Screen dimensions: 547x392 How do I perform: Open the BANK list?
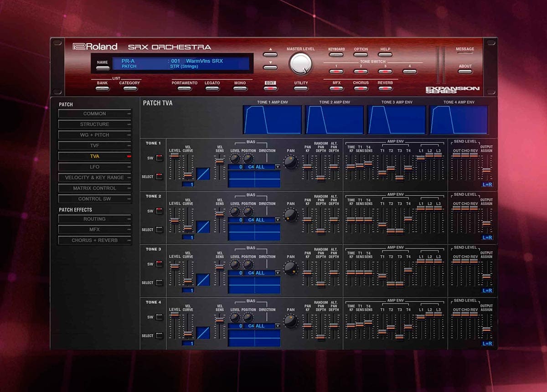[x=103, y=88]
